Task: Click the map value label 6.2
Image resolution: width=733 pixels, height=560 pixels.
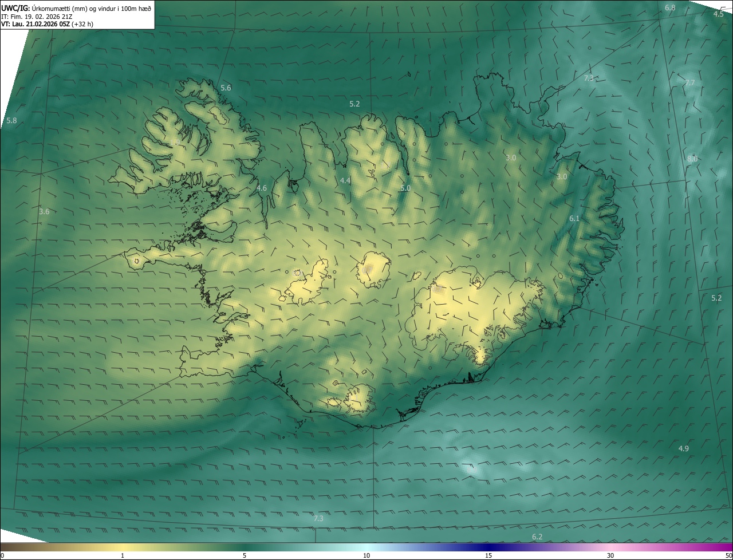Action: (537, 537)
